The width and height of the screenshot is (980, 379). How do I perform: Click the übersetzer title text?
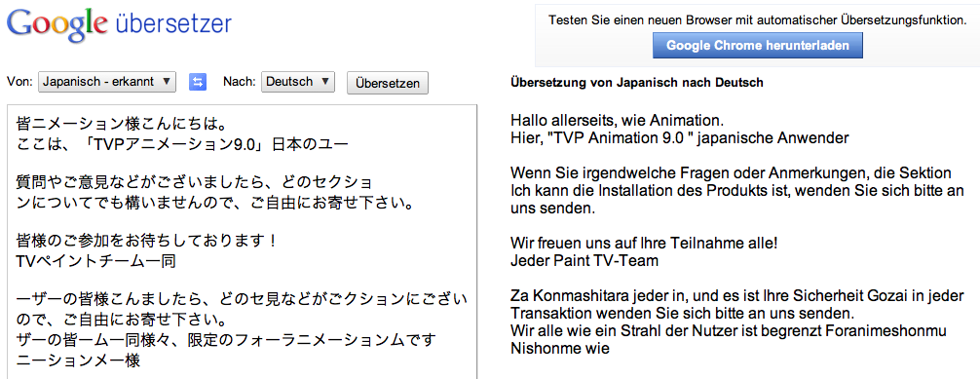click(173, 24)
